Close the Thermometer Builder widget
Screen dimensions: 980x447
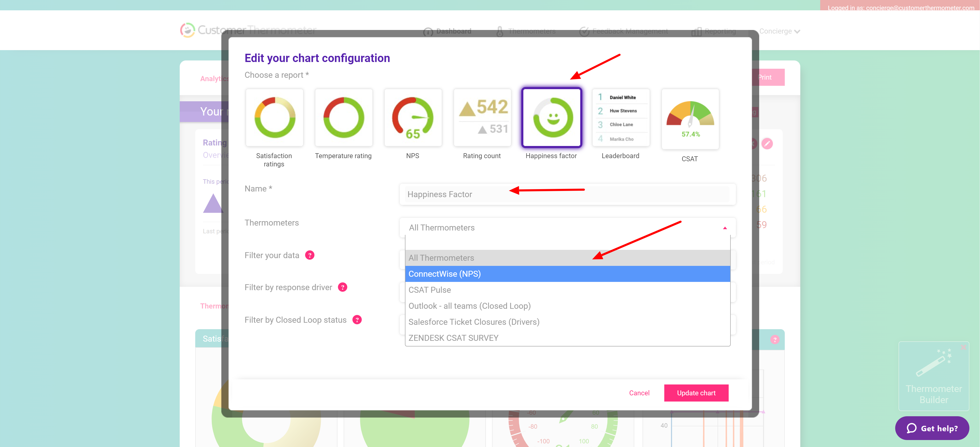click(x=963, y=347)
